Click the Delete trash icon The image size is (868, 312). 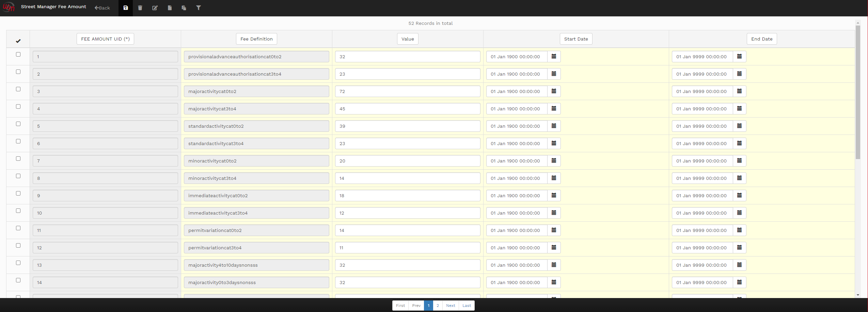(x=140, y=8)
